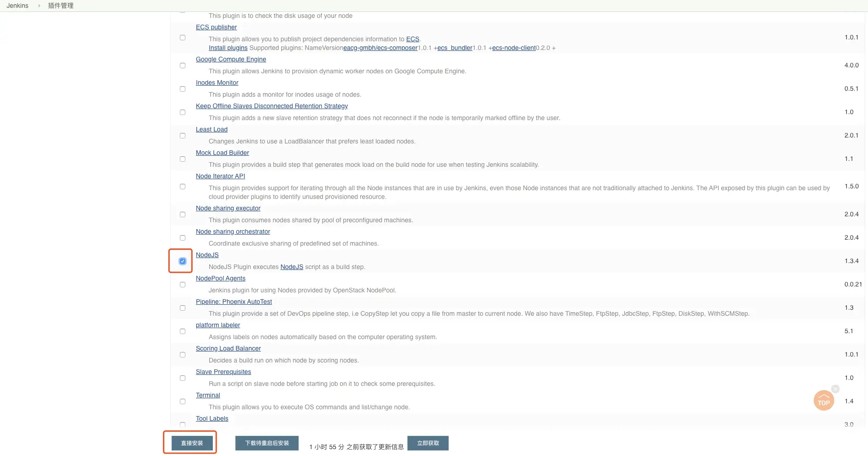This screenshot has width=868, height=456.
Task: Click the 下载待重启后安装 button
Action: 267,443
